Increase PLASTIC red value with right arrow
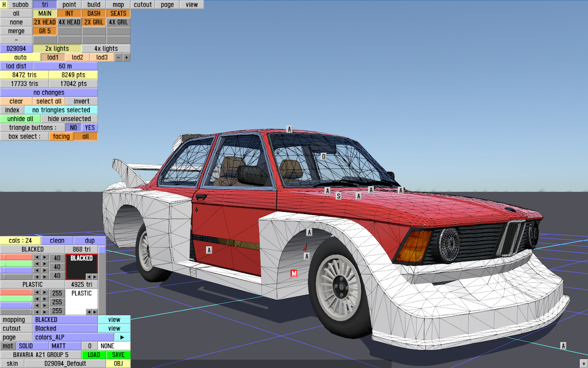The height and width of the screenshot is (368, 588). point(45,292)
